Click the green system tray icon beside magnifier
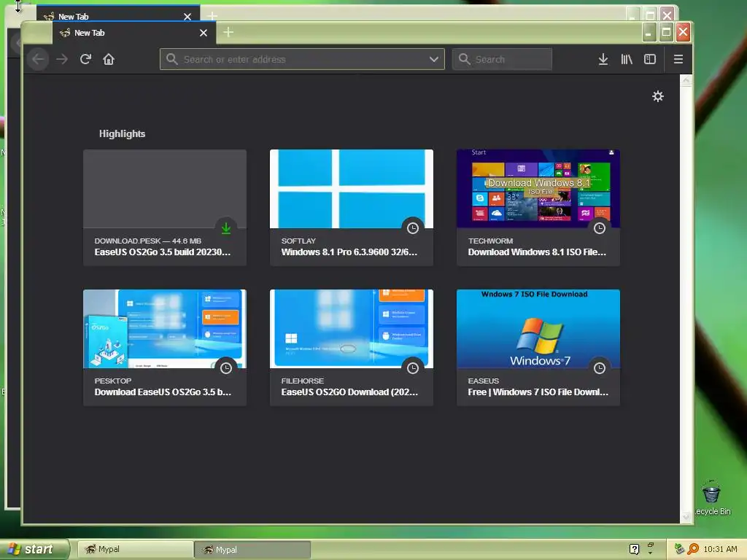747x560 pixels. click(x=680, y=549)
